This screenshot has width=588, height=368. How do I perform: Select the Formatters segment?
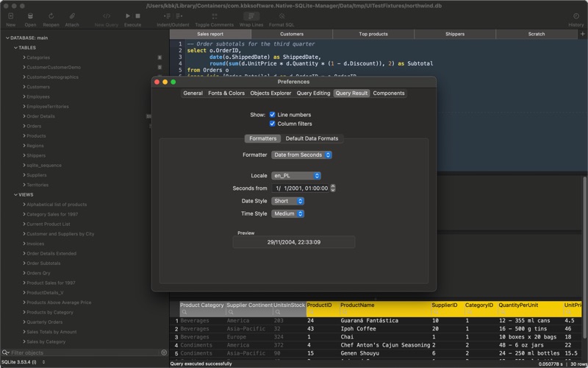tap(262, 138)
